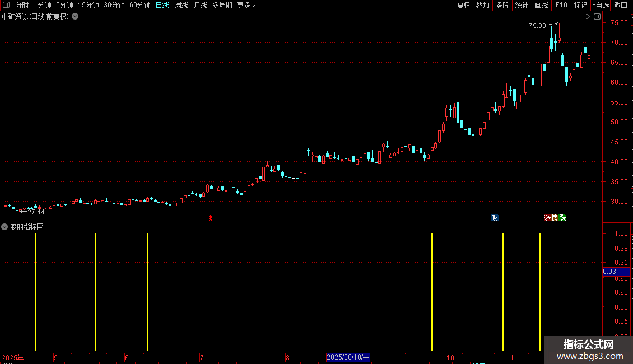The height and width of the screenshot is (364, 633).
Task: Click the 返回 back button
Action: [x=621, y=5]
